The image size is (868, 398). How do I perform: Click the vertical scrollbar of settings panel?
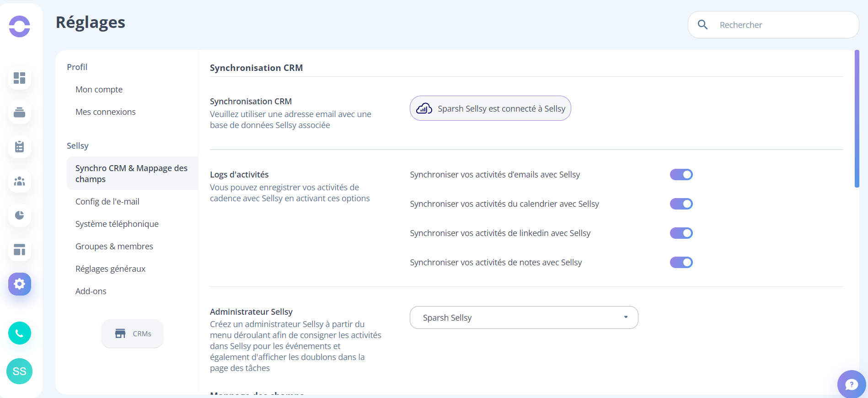tap(857, 119)
